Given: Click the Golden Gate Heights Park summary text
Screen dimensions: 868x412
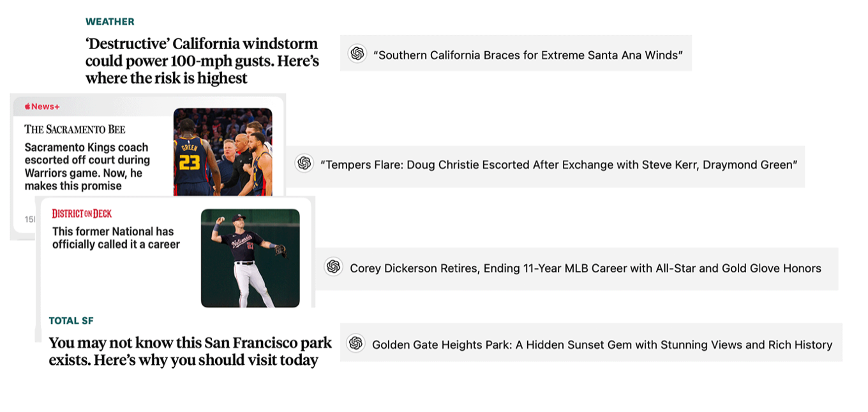Looking at the screenshot, I should tap(602, 345).
